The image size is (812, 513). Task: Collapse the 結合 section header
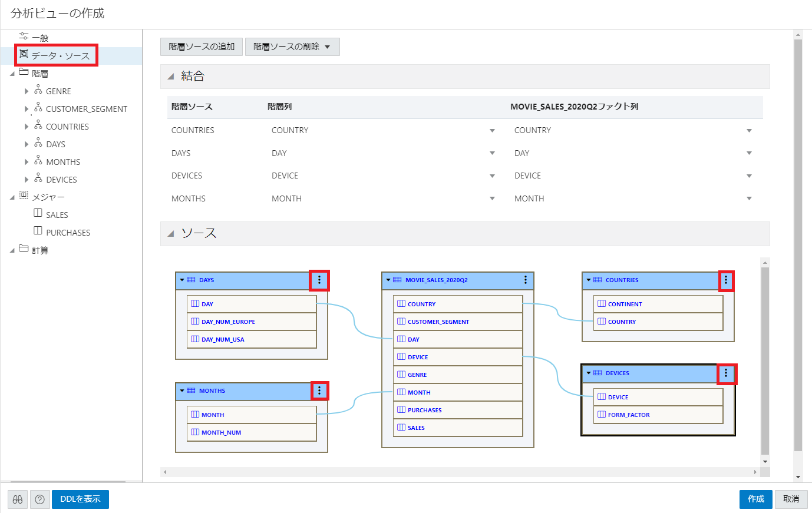point(171,77)
